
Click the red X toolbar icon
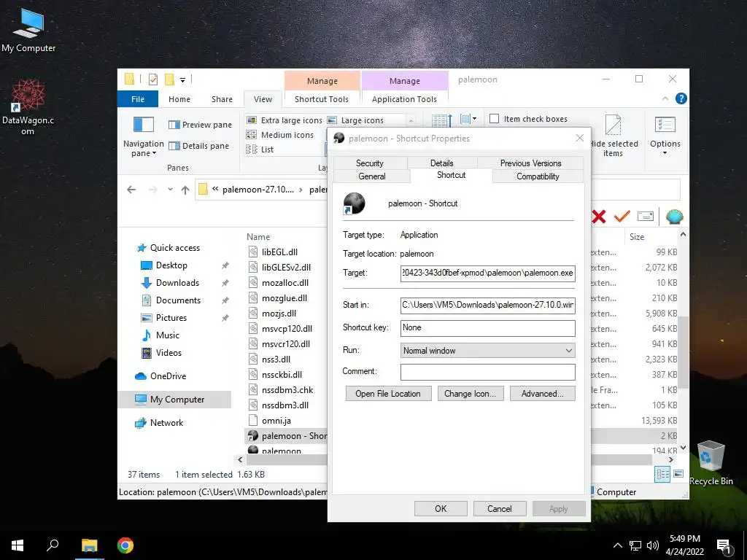pyautogui.click(x=599, y=217)
